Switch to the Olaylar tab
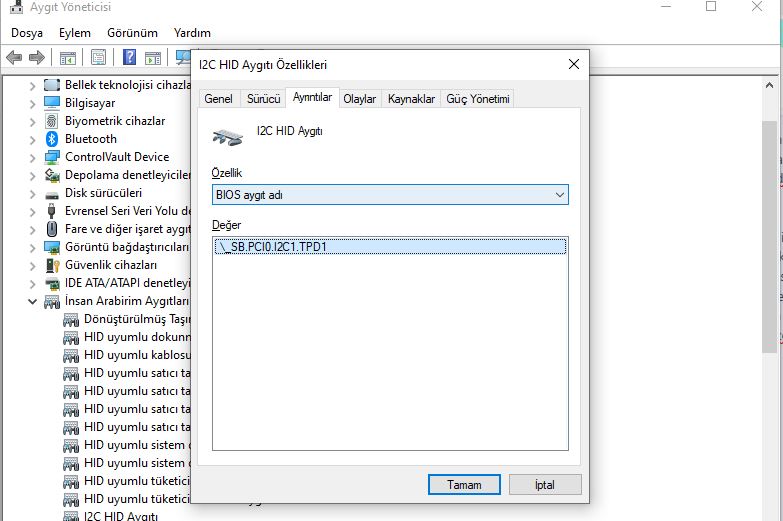This screenshot has height=521, width=783. coord(360,99)
